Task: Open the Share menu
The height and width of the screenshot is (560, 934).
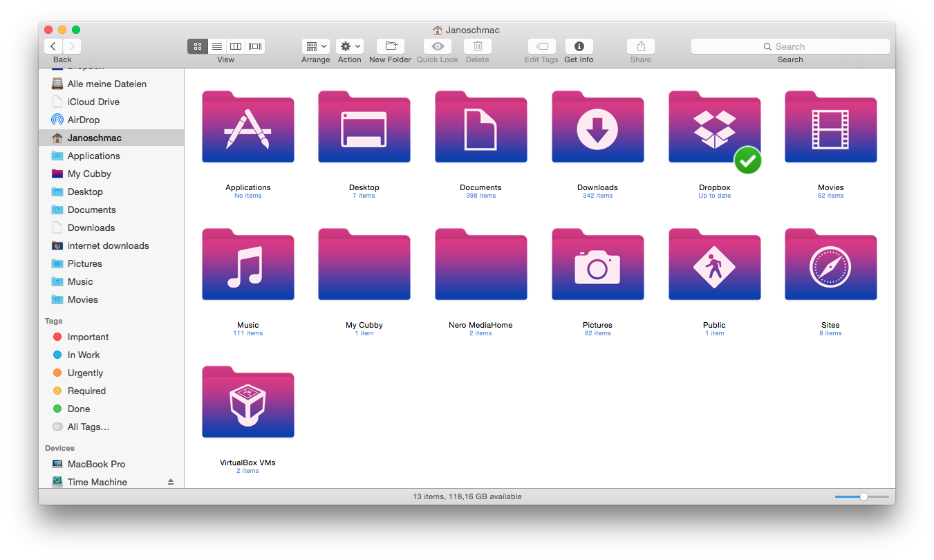Action: pos(640,46)
